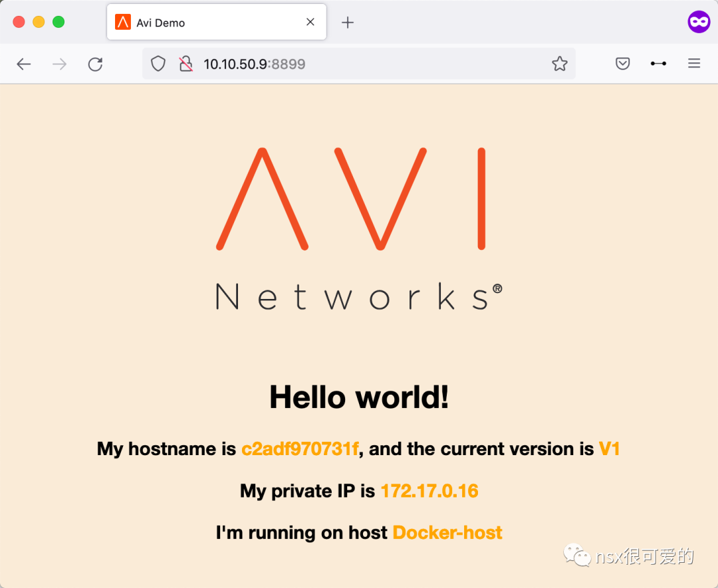Focus the address bar showing 10.10.50.9:8899
Viewport: 718px width, 588px height.
pos(359,64)
